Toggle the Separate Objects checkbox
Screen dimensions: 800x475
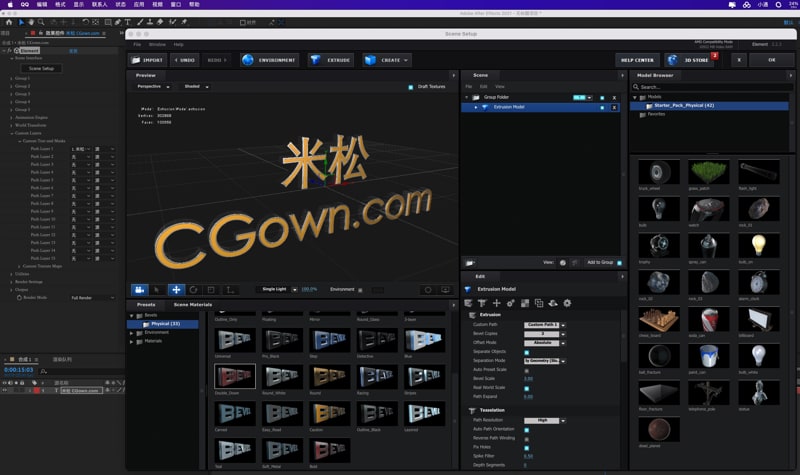coord(527,352)
